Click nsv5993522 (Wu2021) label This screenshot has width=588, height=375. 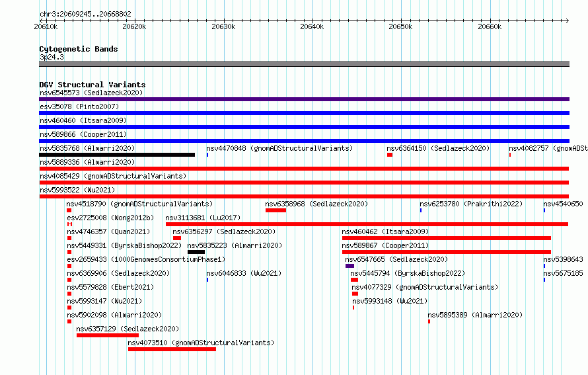point(77,190)
